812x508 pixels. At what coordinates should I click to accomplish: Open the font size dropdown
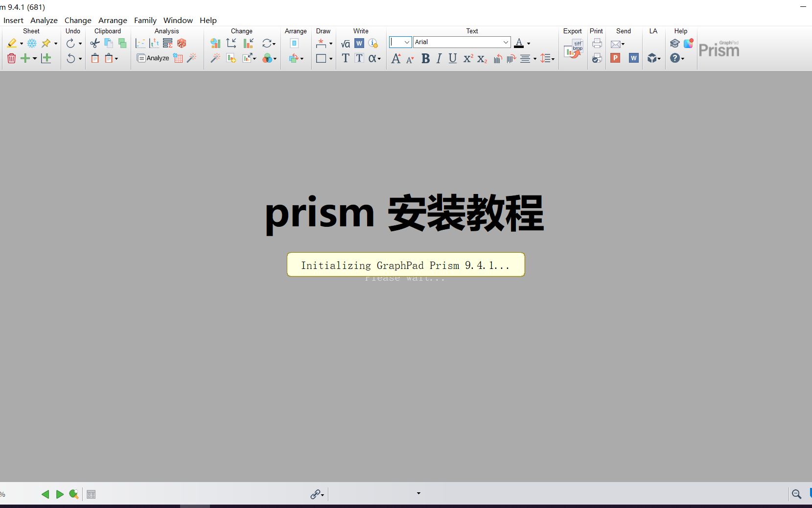coord(406,42)
